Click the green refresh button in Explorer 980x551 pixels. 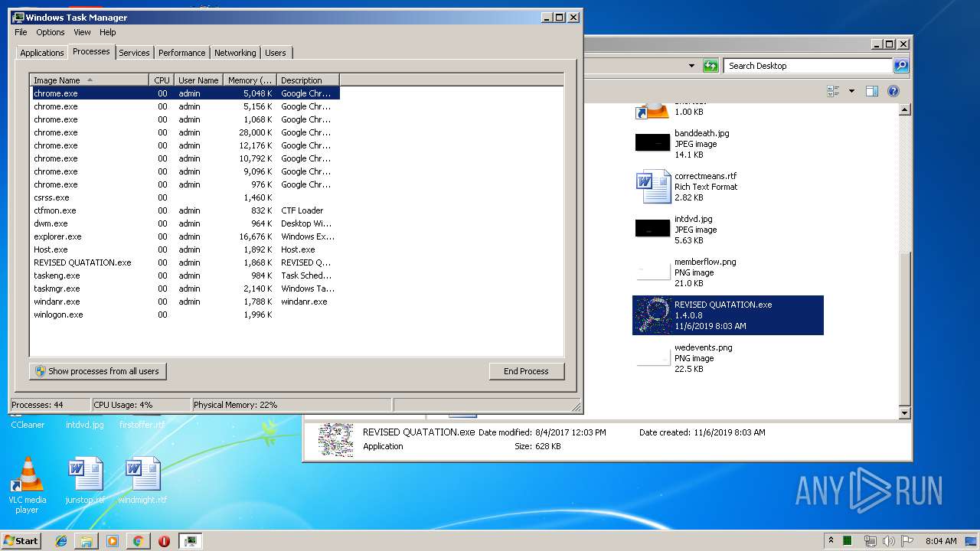pos(710,66)
